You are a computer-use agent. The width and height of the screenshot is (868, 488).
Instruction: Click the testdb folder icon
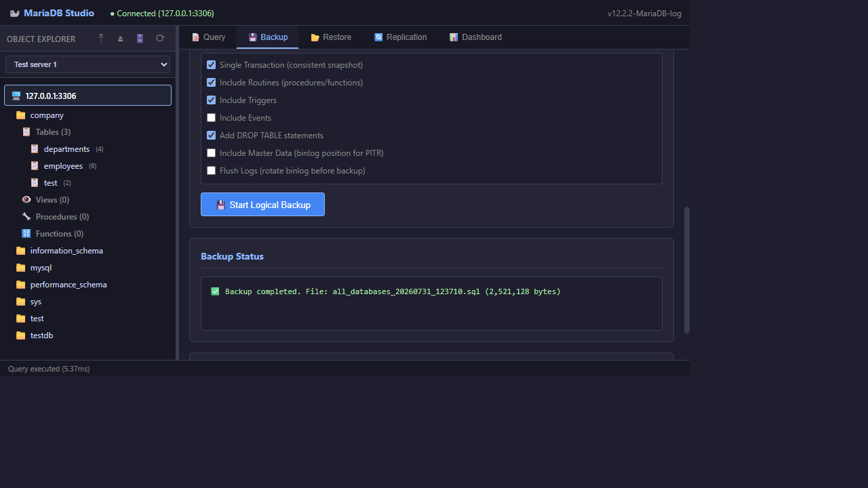[x=21, y=335]
